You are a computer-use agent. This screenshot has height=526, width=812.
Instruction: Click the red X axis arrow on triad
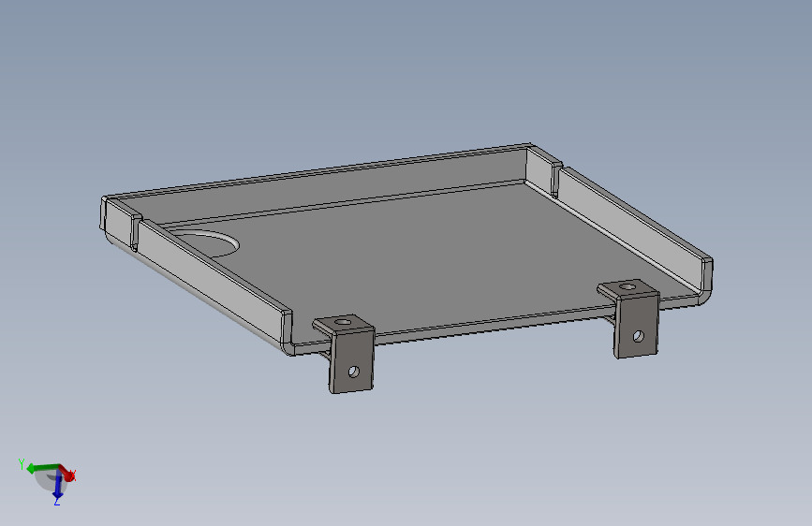pyautogui.click(x=67, y=474)
